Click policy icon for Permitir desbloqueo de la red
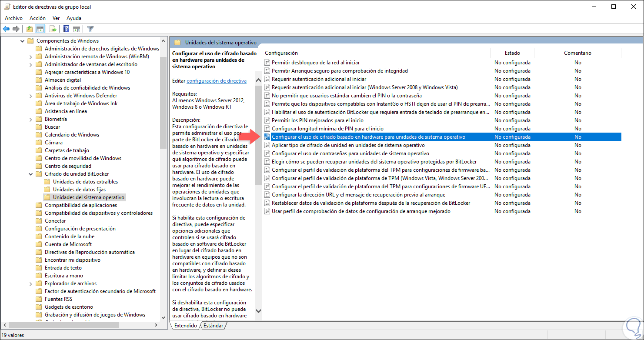Image resolution: width=644 pixels, height=340 pixels. pos(267,63)
